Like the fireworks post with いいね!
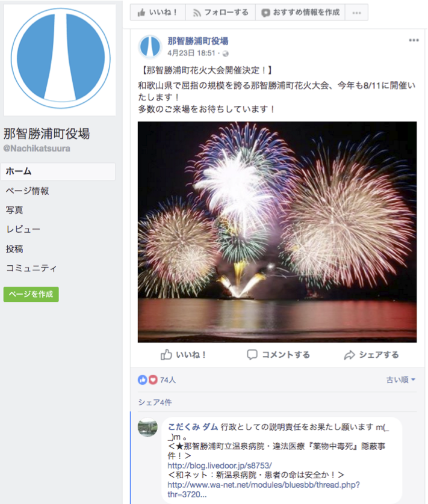Viewport: 428px width, 504px height. pyautogui.click(x=183, y=355)
